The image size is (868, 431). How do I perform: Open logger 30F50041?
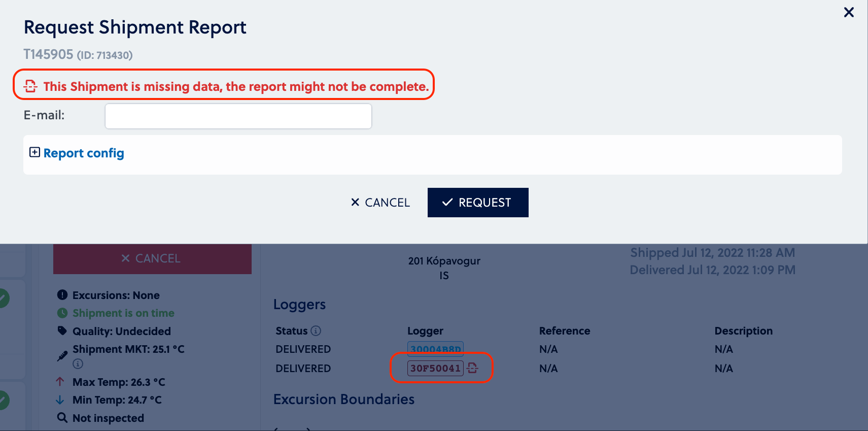(435, 368)
